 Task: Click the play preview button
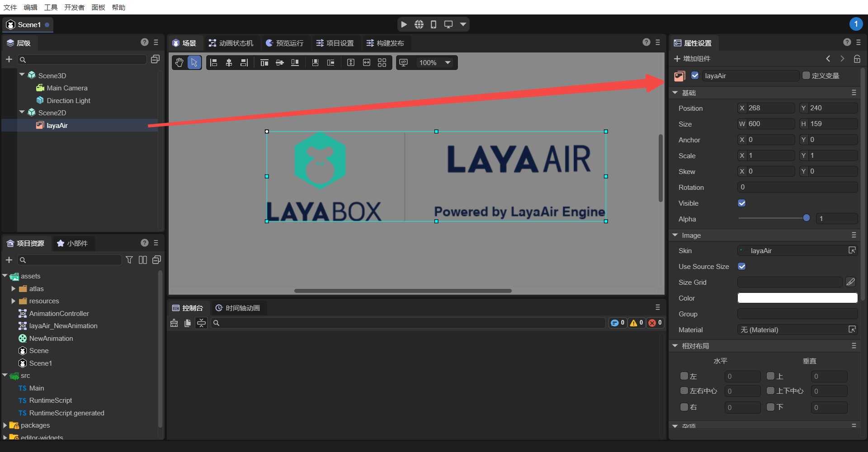click(x=404, y=24)
